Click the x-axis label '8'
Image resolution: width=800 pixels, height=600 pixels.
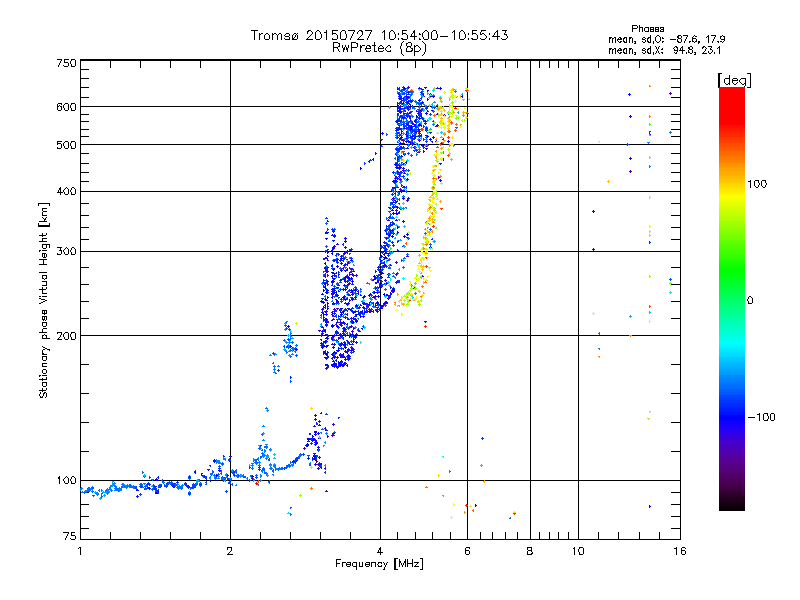(x=530, y=551)
